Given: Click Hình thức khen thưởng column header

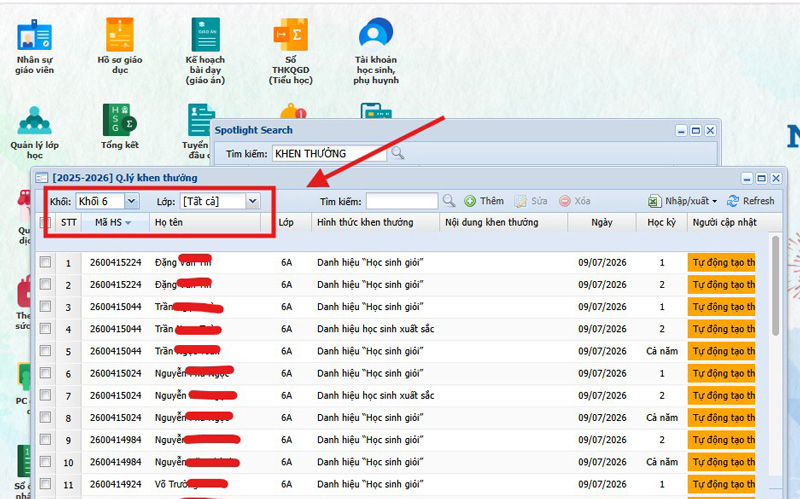Looking at the screenshot, I should (x=376, y=222).
